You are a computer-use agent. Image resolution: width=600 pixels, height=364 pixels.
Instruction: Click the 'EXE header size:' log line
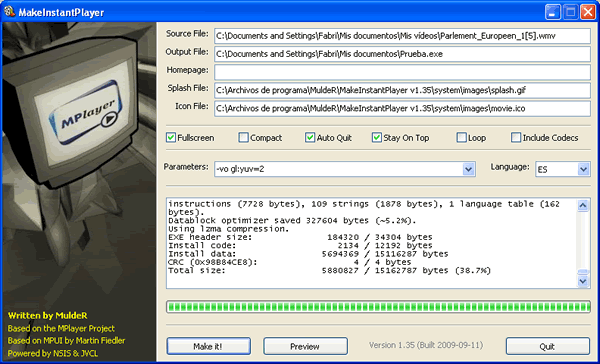(300, 237)
